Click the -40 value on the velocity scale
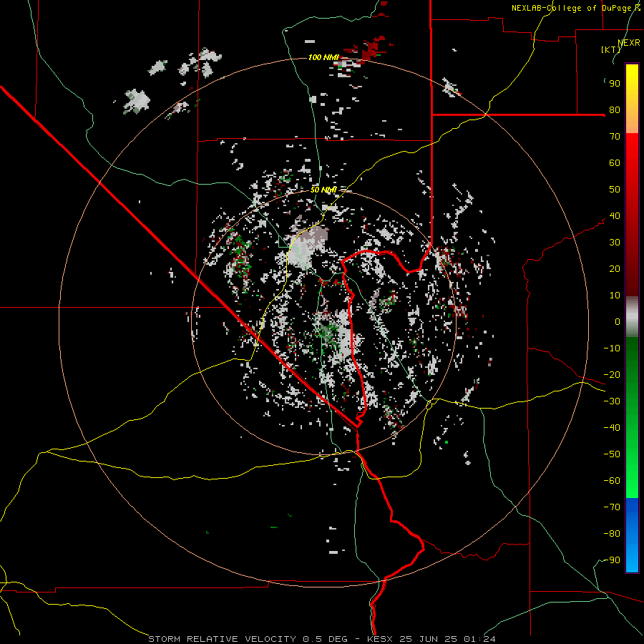The height and width of the screenshot is (644, 644). (612, 428)
